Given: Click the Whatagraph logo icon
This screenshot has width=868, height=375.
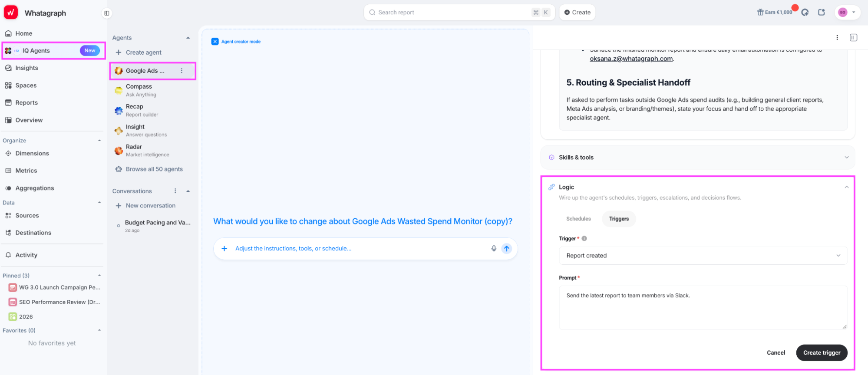Looking at the screenshot, I should [x=11, y=12].
